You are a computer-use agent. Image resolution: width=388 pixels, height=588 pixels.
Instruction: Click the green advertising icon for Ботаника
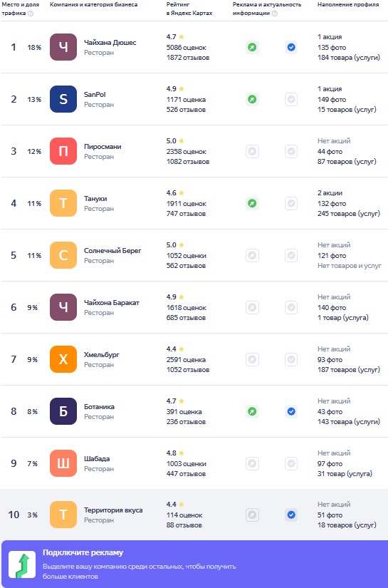253,411
